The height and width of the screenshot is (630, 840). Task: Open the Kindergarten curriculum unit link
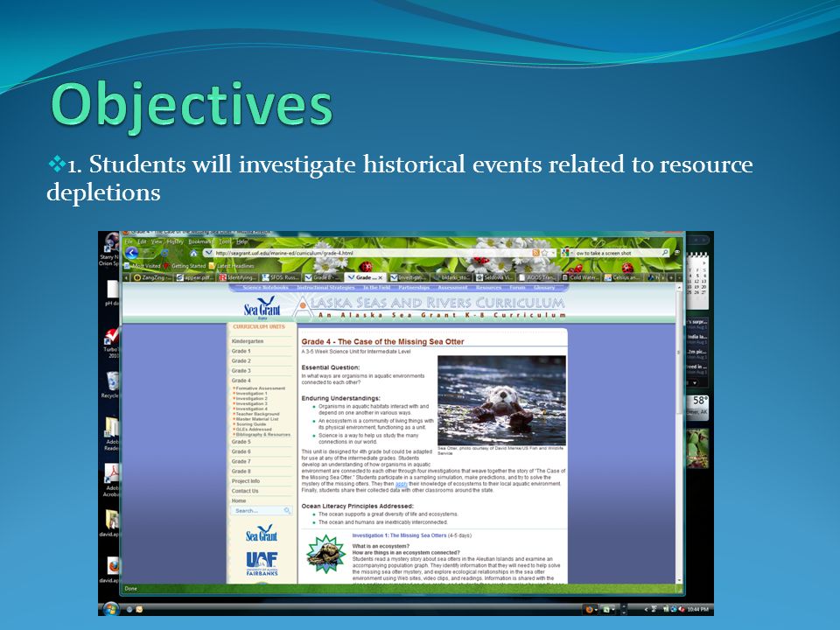(x=248, y=341)
